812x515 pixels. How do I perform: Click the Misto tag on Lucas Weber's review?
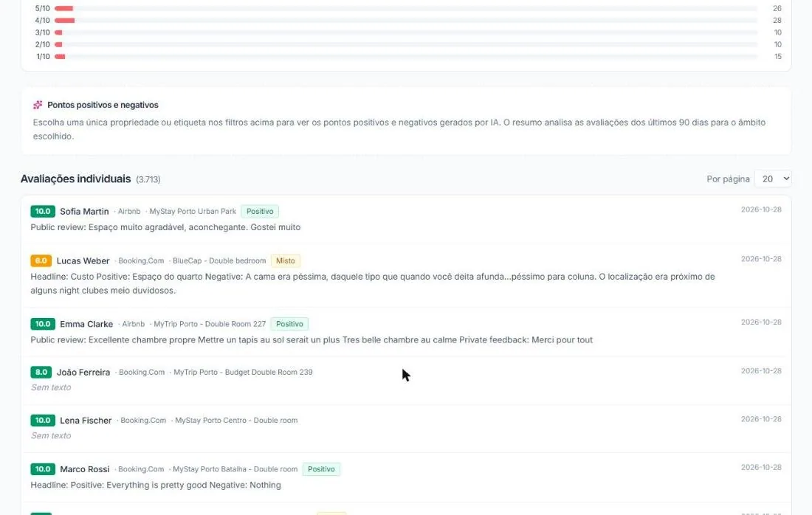coord(286,260)
